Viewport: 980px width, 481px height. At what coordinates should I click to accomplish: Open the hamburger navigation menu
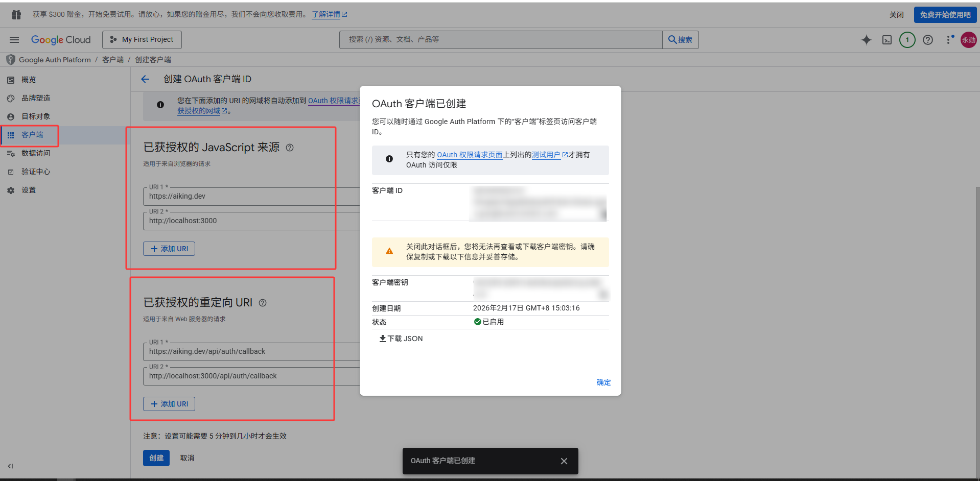point(14,40)
